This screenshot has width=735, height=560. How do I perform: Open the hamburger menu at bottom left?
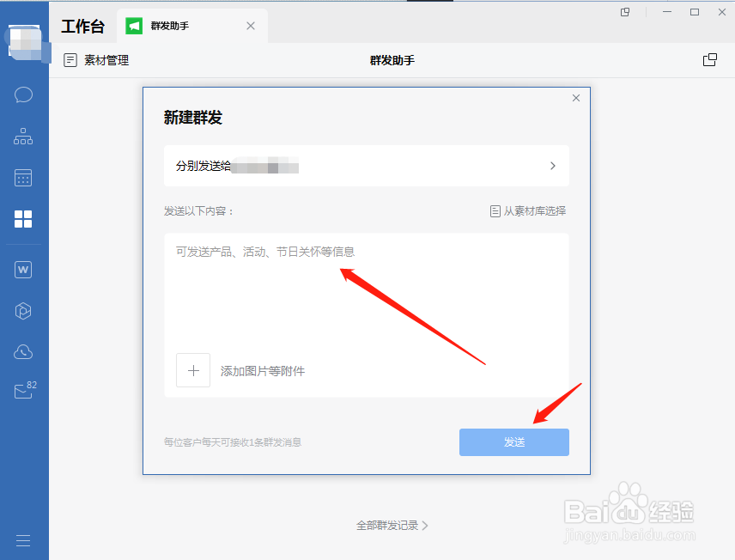23,540
